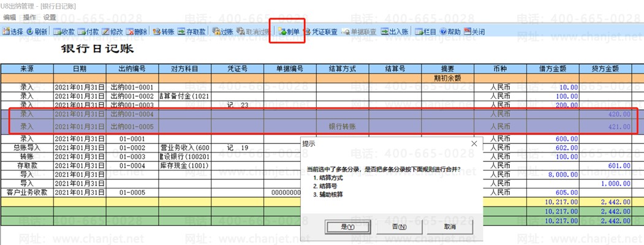Open 存取款 deposit/withdrawal

point(191,32)
